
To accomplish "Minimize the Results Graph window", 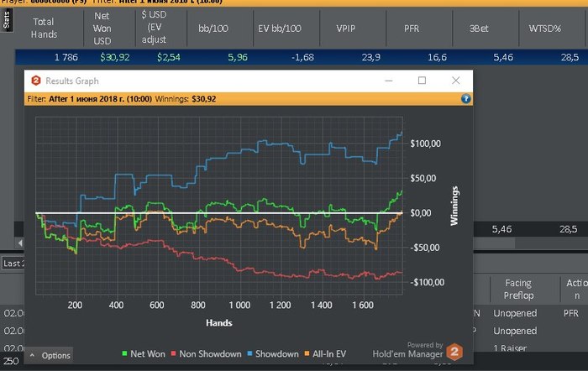I will (389, 81).
